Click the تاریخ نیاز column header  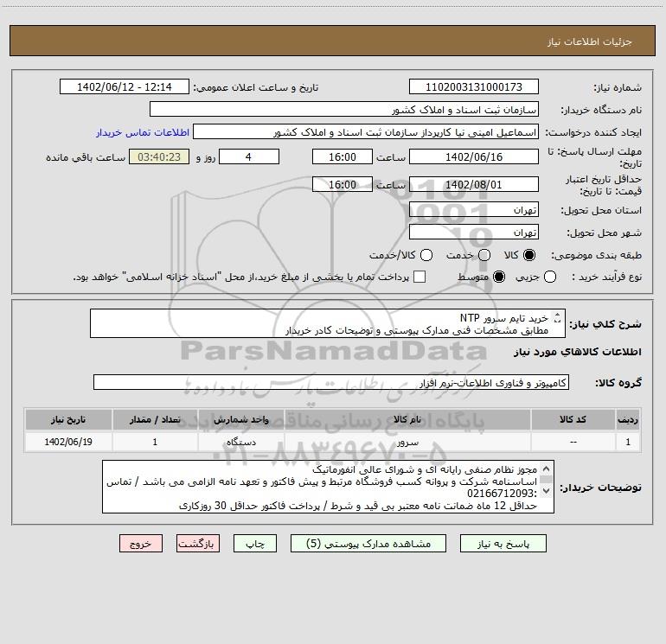[x=68, y=420]
